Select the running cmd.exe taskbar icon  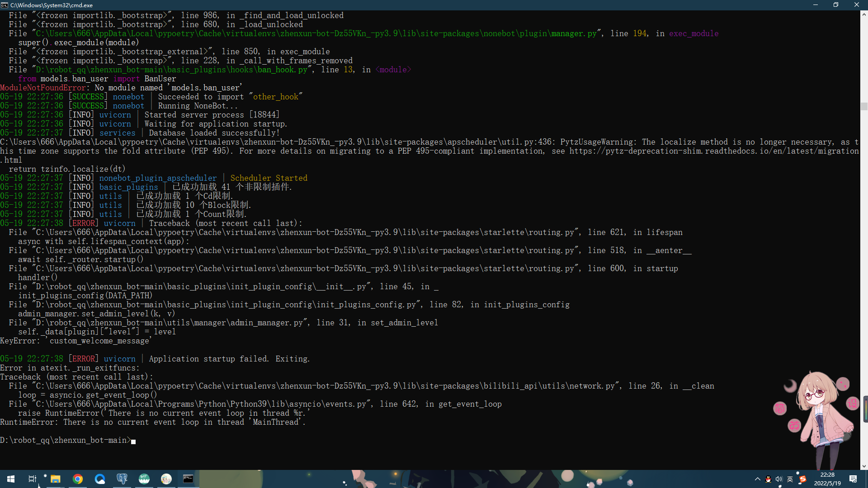pos(188,479)
